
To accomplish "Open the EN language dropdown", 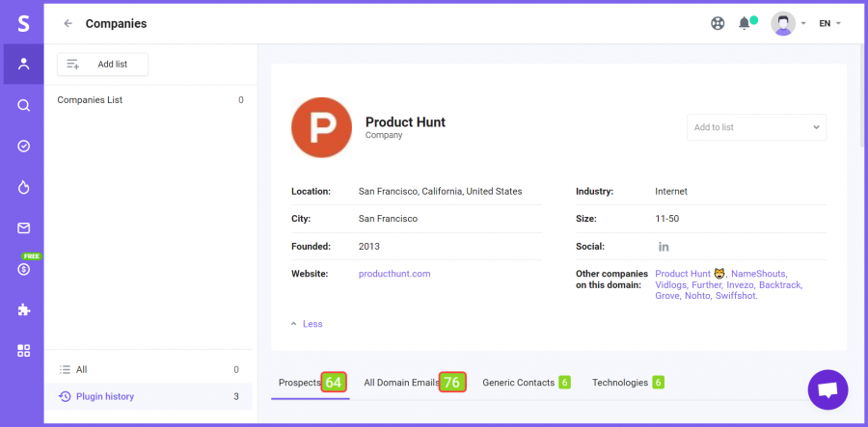I will point(829,23).
